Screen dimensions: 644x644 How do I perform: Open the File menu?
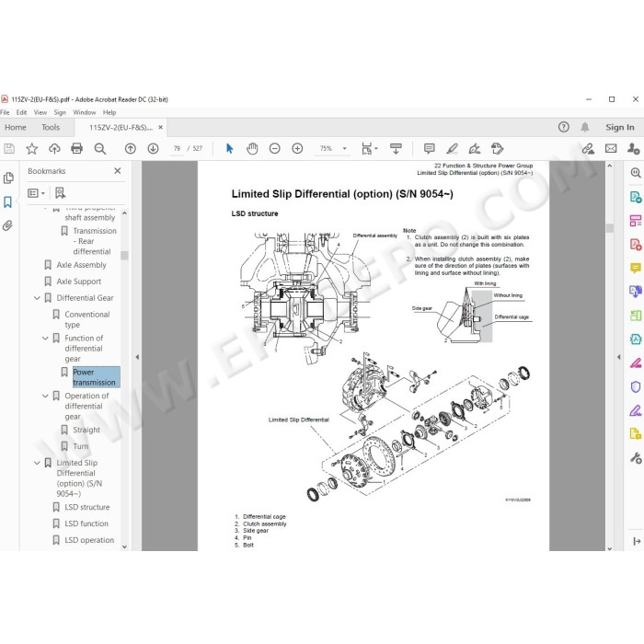coord(5,112)
